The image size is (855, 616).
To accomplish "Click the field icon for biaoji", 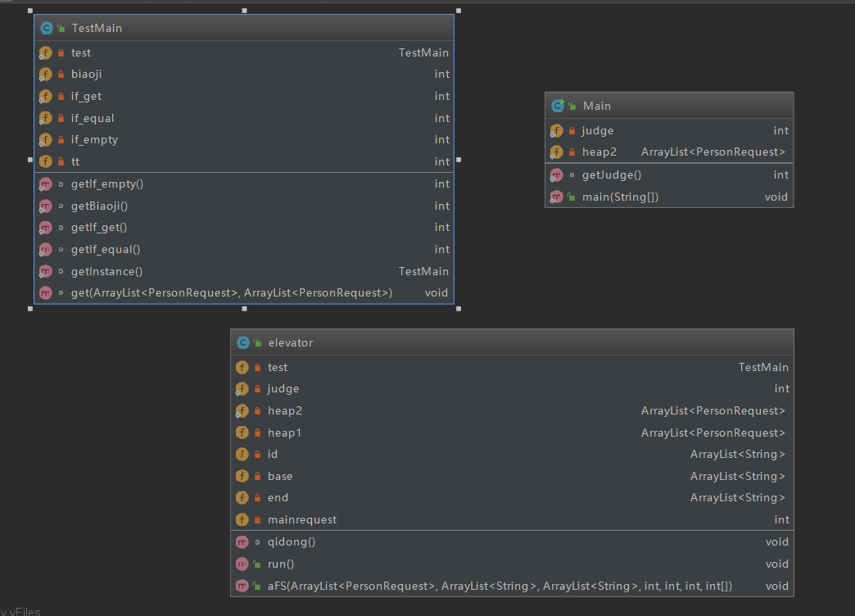I will 45,75.
